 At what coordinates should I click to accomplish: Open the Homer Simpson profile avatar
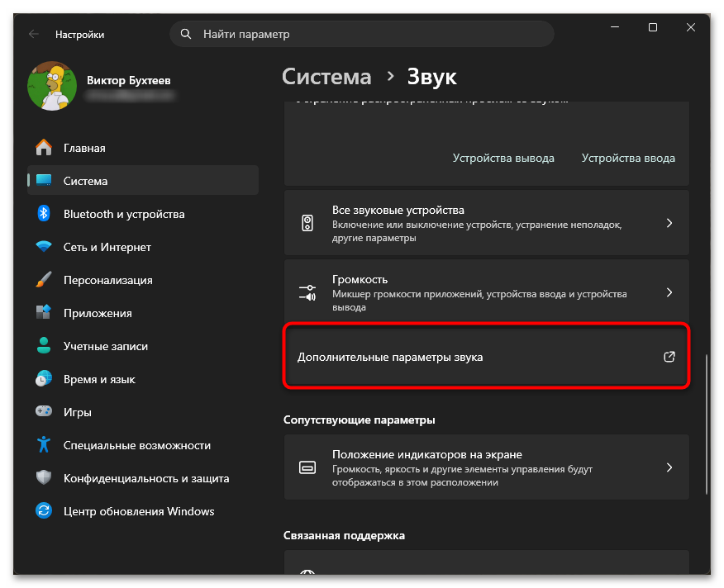click(x=52, y=86)
